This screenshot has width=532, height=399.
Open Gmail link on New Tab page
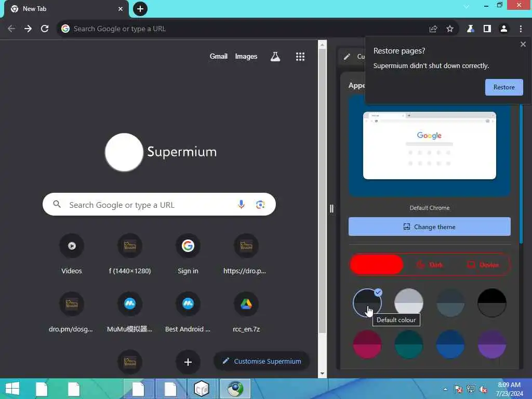[x=219, y=56]
